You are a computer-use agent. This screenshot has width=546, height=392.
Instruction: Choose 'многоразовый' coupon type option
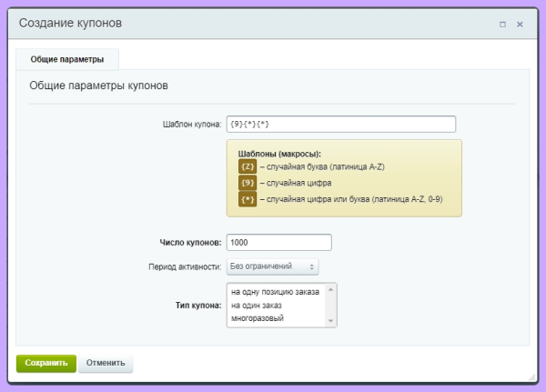pyautogui.click(x=258, y=319)
